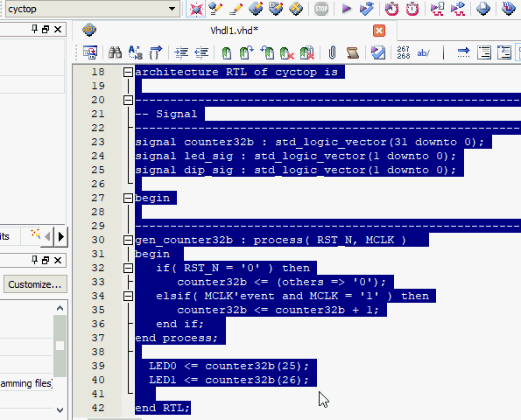The height and width of the screenshot is (420, 521).
Task: Pin the upper left panel
Action: 34,29
